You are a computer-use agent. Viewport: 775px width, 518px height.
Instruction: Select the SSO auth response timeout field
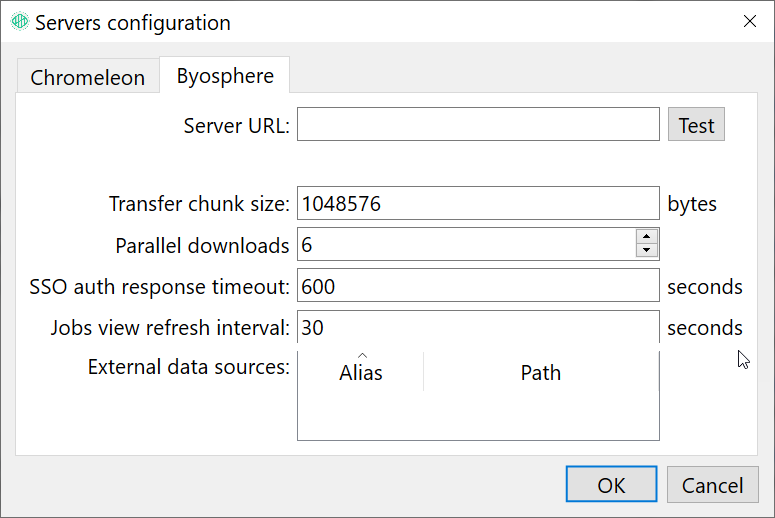478,285
